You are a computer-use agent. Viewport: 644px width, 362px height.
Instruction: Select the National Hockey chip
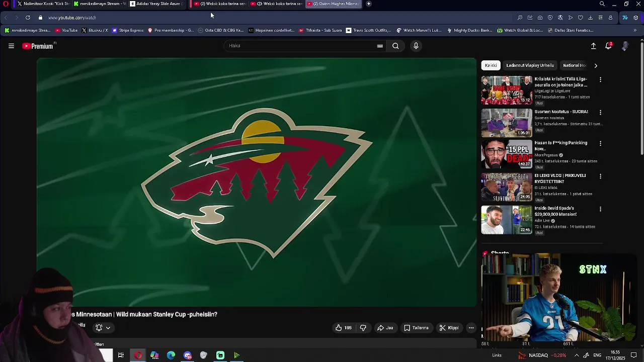tap(575, 65)
